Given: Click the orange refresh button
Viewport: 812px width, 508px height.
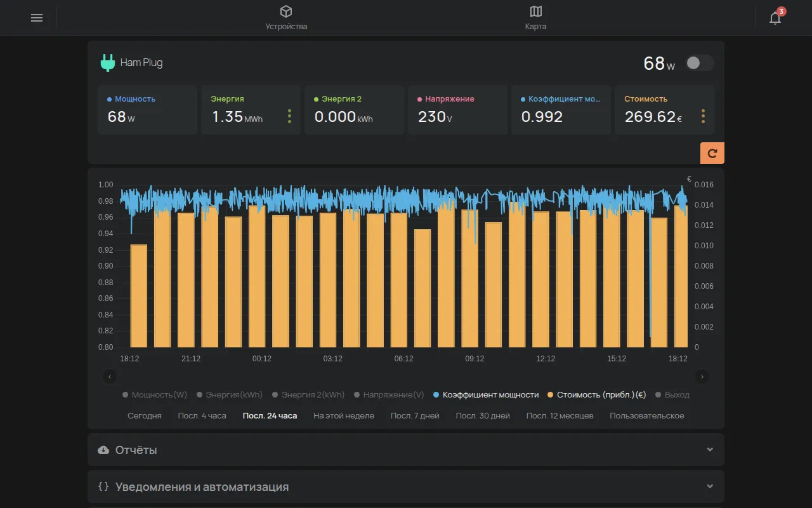Looking at the screenshot, I should point(712,153).
